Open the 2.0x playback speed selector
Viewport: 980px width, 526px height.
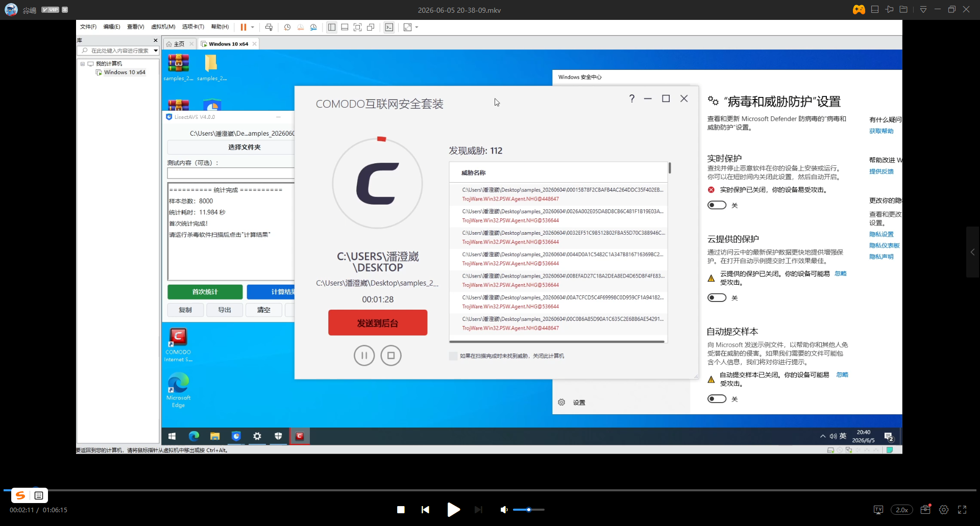pyautogui.click(x=902, y=510)
